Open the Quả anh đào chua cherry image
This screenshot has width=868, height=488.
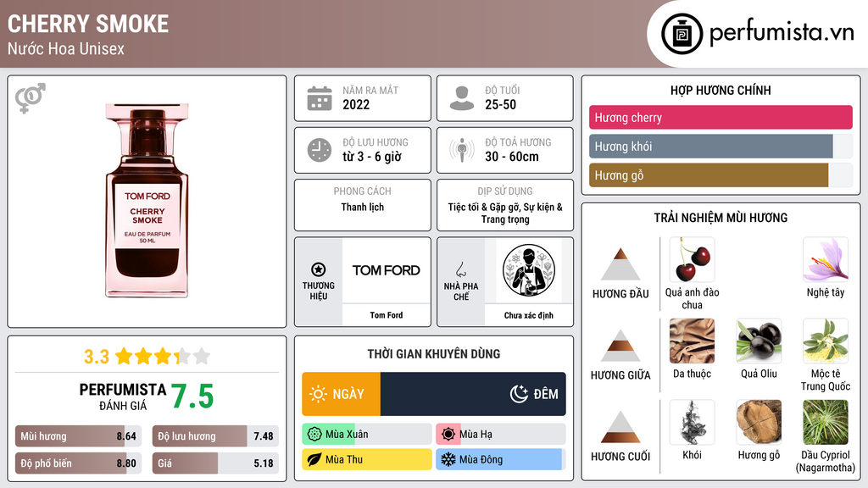pyautogui.click(x=692, y=259)
